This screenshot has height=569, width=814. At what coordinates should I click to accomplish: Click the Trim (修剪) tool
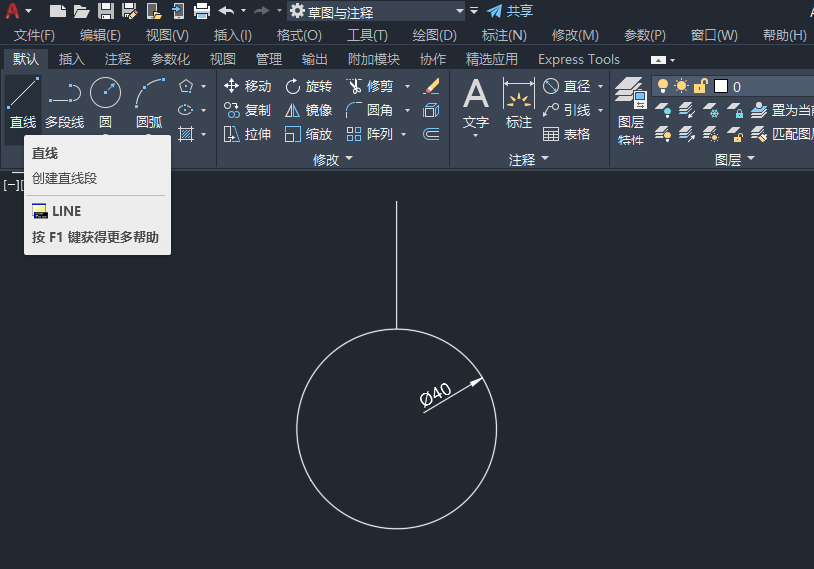(370, 86)
